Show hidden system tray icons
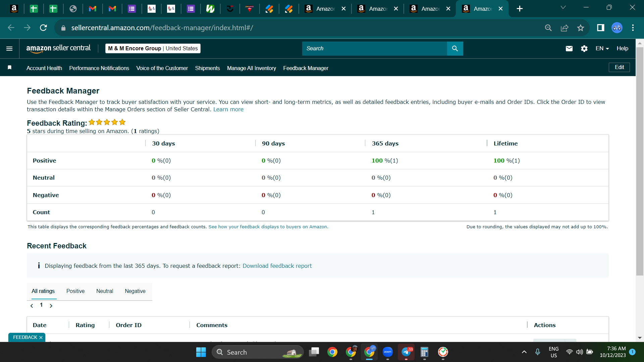Image resolution: width=644 pixels, height=362 pixels. click(524, 352)
